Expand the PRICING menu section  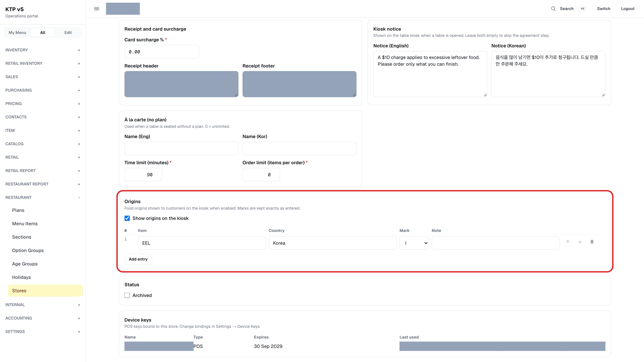(x=43, y=104)
